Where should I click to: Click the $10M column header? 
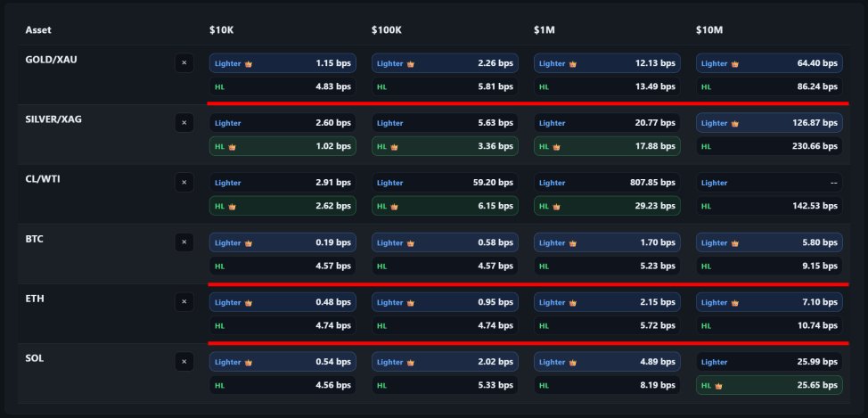click(709, 30)
